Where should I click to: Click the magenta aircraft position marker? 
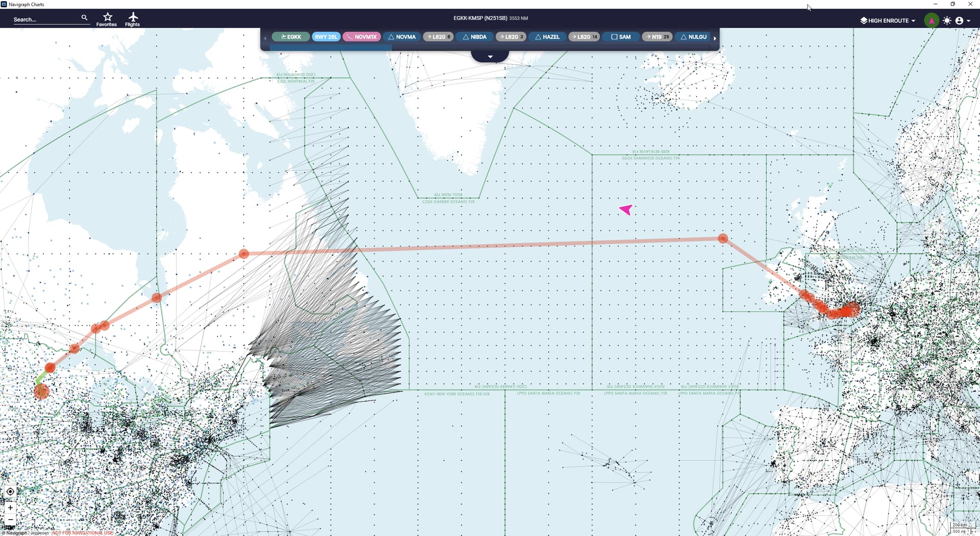coord(626,209)
